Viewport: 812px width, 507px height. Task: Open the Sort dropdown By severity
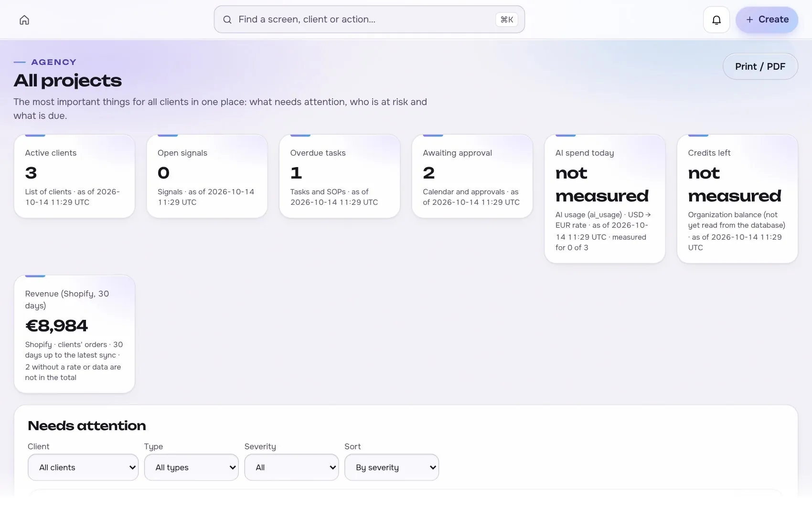392,467
